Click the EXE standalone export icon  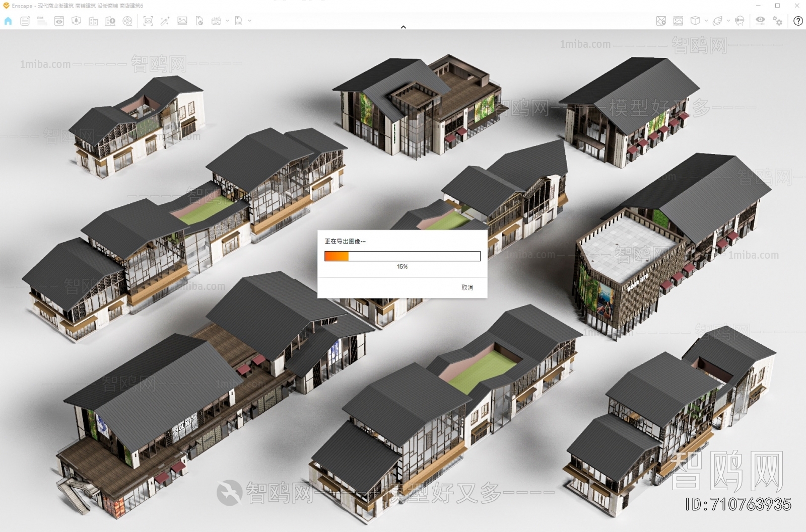click(x=239, y=21)
